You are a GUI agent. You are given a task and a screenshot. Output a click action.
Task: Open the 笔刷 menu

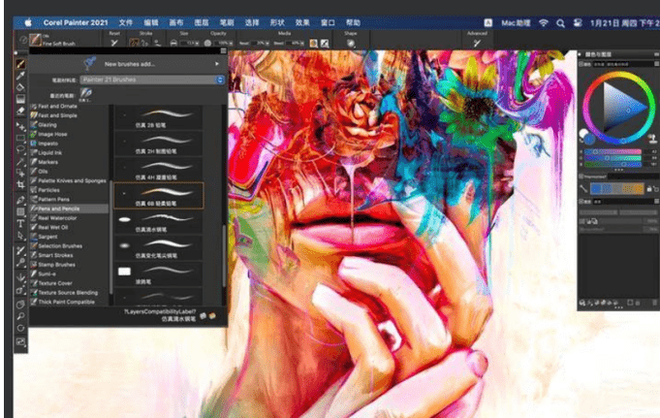click(x=226, y=23)
